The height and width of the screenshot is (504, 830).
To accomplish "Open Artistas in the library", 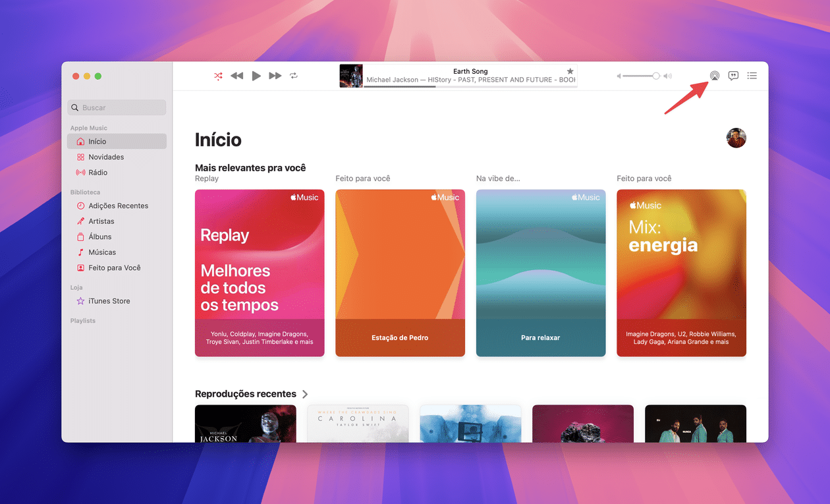I will (x=117, y=221).
